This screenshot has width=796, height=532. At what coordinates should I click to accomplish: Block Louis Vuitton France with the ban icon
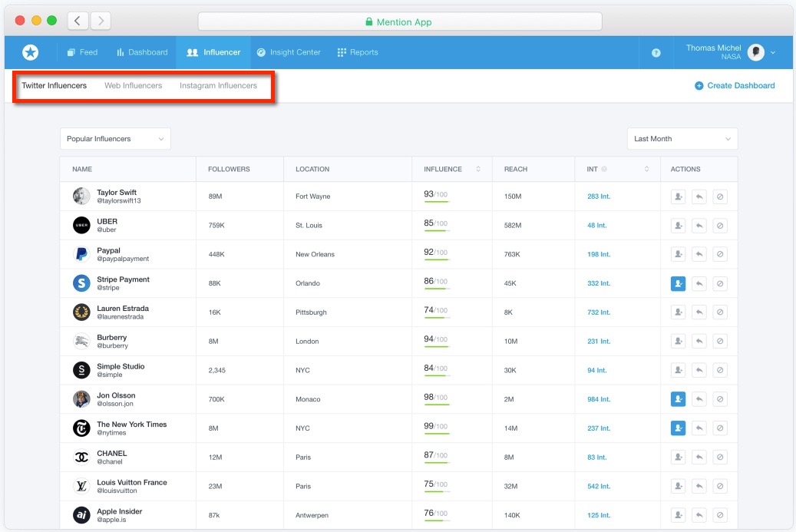tap(720, 486)
